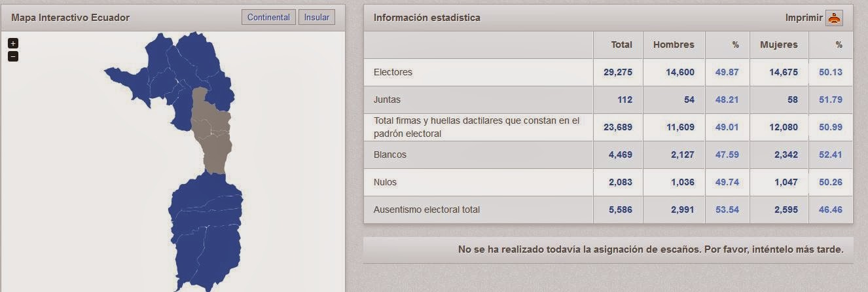Viewport: 868px width, 292px height.
Task: Zoom out the map with minus icon
Action: click(x=13, y=56)
